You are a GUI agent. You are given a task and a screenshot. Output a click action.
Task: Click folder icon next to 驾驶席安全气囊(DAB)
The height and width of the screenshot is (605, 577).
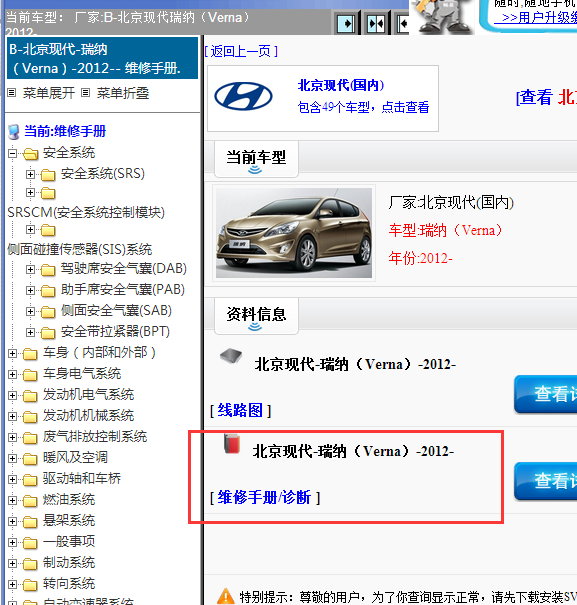[x=48, y=270]
